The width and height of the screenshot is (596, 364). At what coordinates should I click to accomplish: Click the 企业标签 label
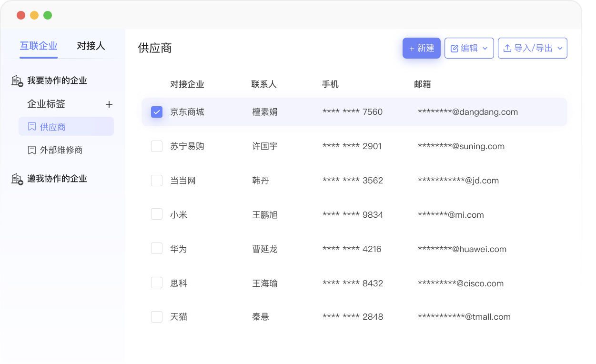pos(46,104)
